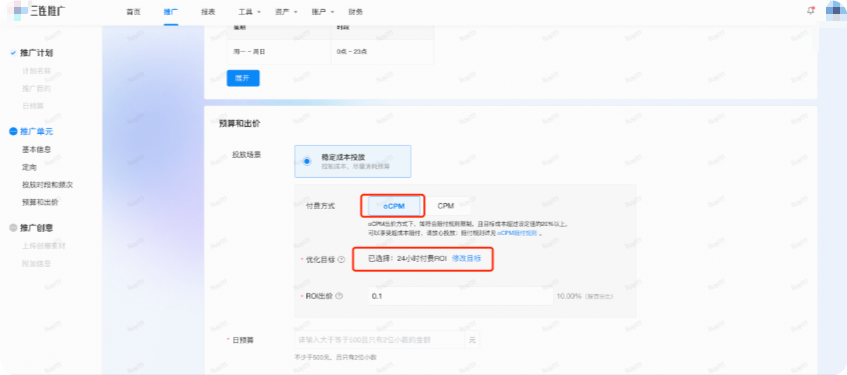The height and width of the screenshot is (375, 847).
Task: Click help icon beside ROI出价
Action: click(339, 296)
